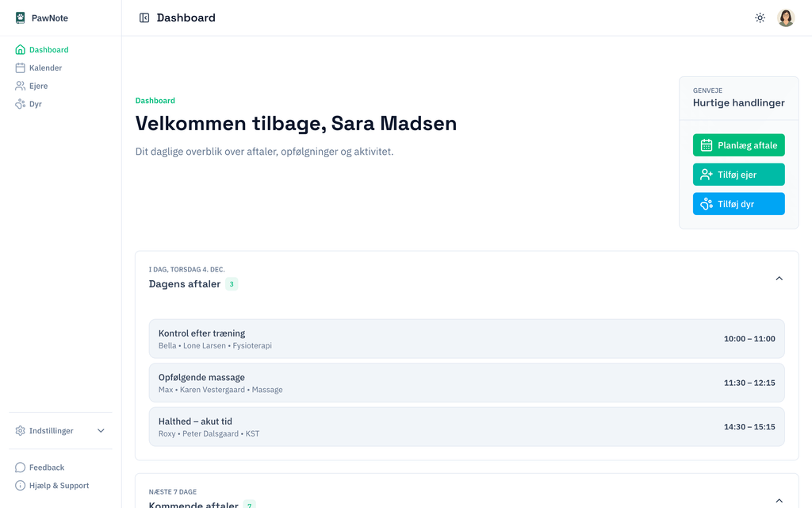812x508 pixels.
Task: Open Feedback chat bubble icon
Action: click(21, 468)
